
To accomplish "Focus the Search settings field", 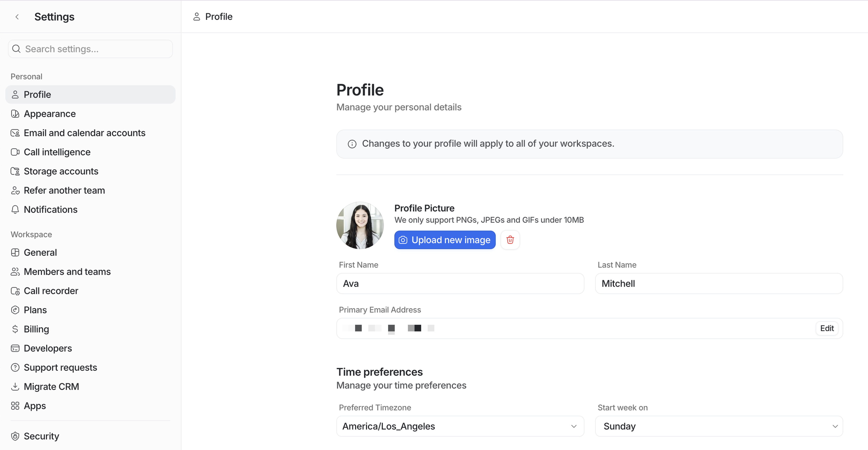I will pos(90,49).
